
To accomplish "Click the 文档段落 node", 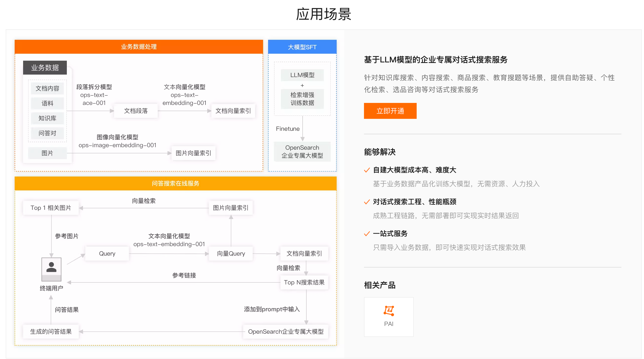I will click(x=136, y=111).
